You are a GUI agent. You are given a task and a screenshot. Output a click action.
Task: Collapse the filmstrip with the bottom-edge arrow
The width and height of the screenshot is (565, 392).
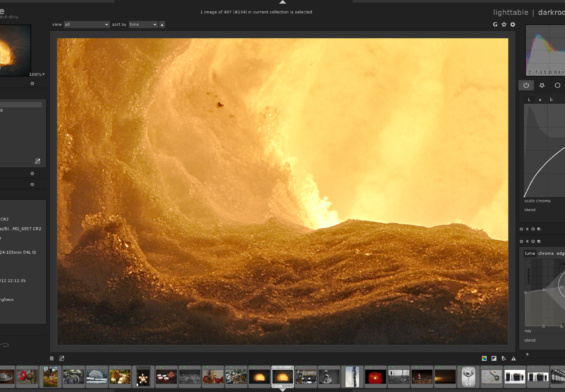(283, 390)
